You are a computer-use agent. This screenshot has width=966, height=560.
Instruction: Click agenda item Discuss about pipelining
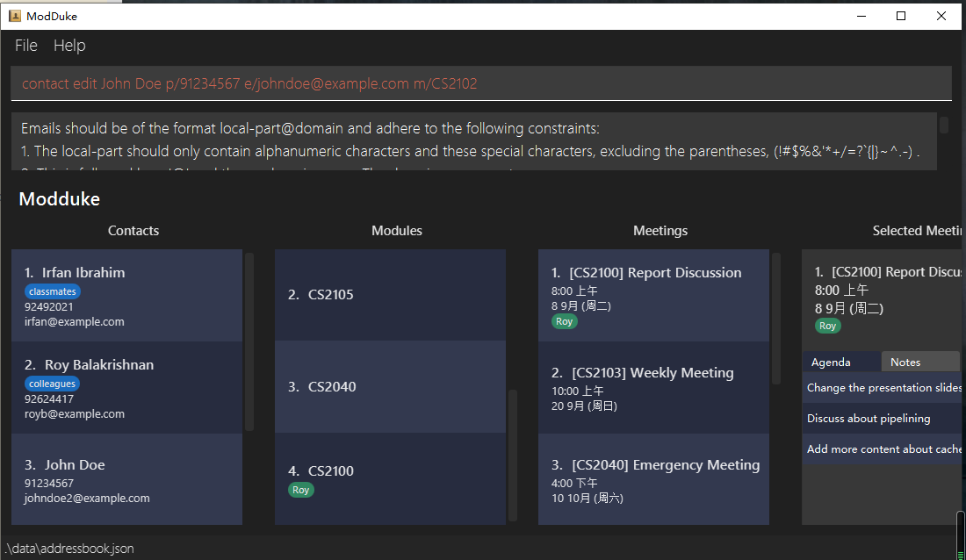883,419
